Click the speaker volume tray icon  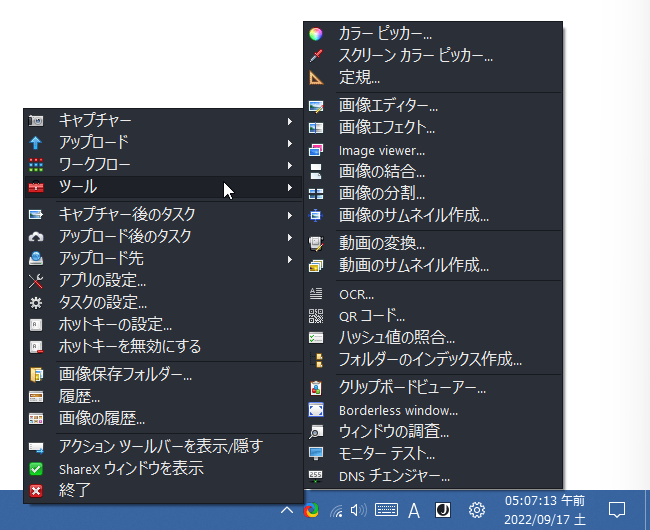tap(359, 510)
